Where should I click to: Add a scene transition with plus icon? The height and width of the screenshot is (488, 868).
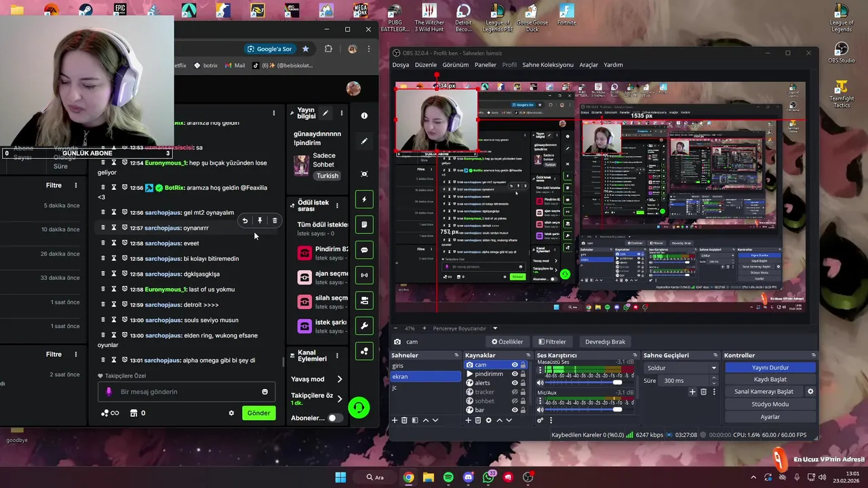pyautogui.click(x=692, y=392)
